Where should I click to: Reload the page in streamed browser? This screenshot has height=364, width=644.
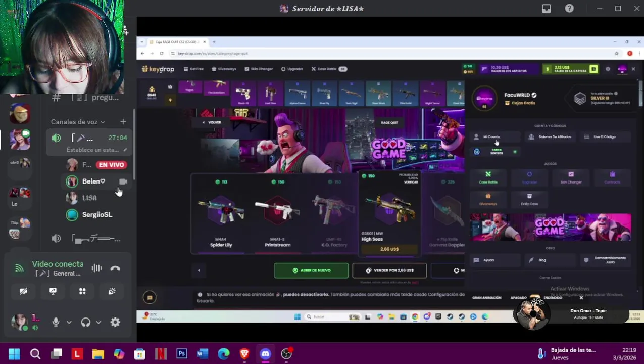click(x=162, y=53)
